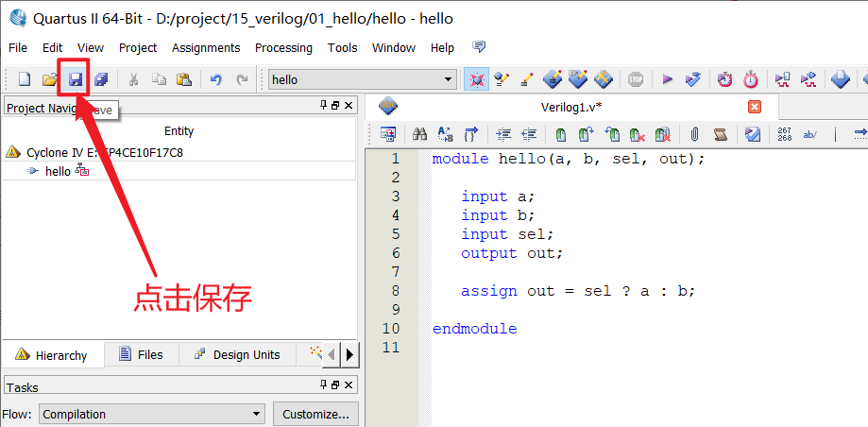Click the Save All toolbar icon
The width and height of the screenshot is (868, 427).
tap(101, 79)
